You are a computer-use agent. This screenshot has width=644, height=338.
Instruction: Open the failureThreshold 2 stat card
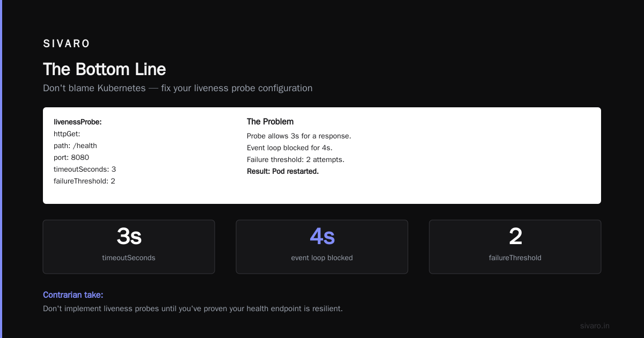pyautogui.click(x=515, y=247)
